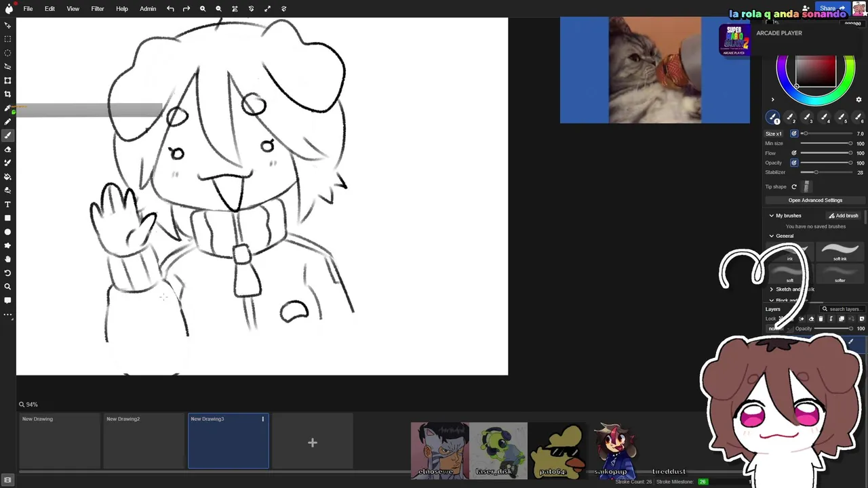
Task: Click the Add brush button
Action: (844, 216)
